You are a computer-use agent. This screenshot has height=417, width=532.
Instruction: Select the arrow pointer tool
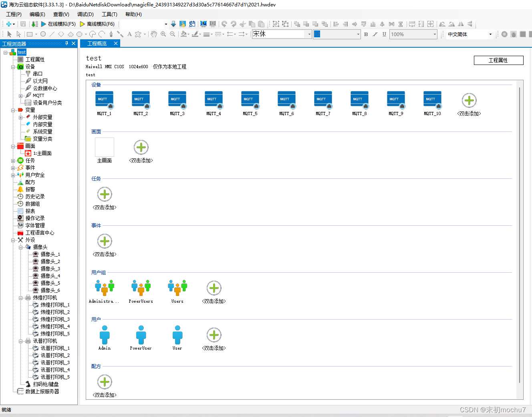click(x=9, y=34)
